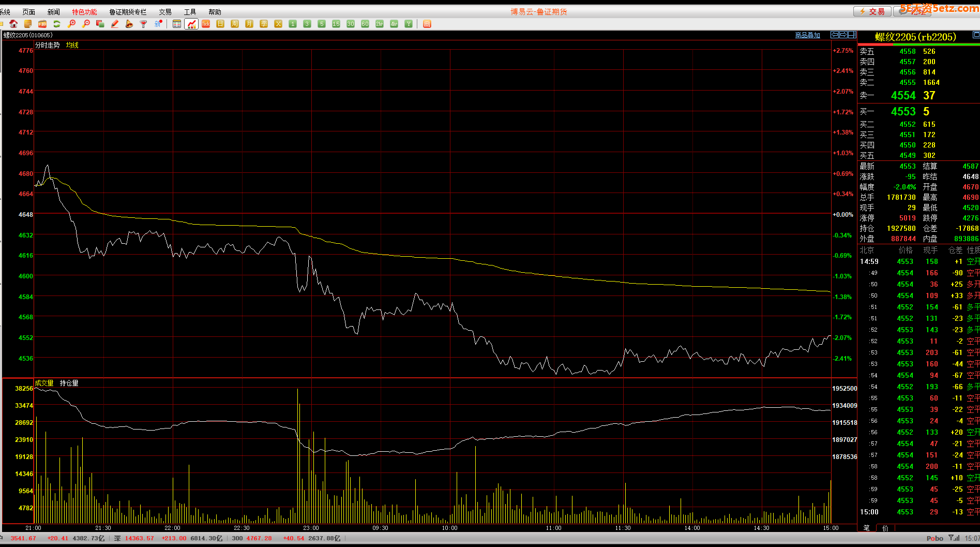
Task: Switch to the 价 tab
Action: click(885, 528)
